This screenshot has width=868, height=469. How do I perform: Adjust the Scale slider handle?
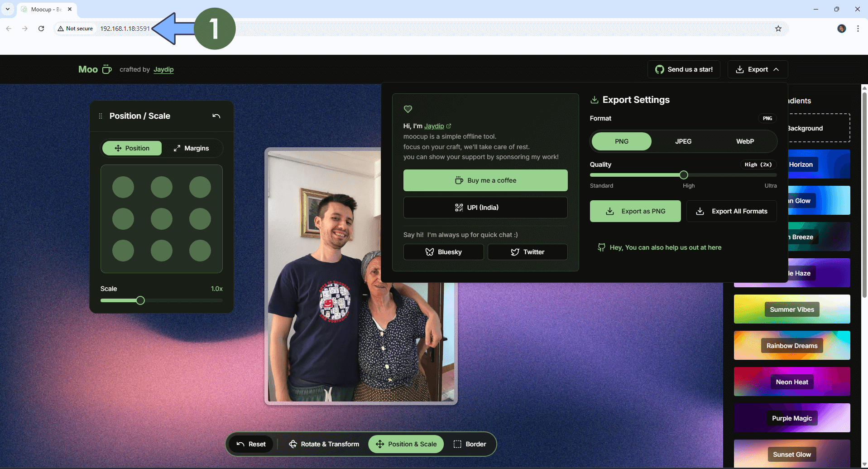pyautogui.click(x=140, y=300)
